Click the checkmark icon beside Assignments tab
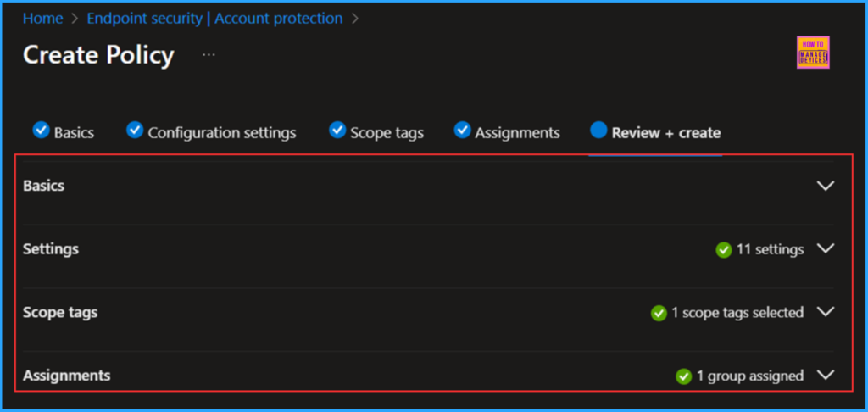 click(462, 131)
